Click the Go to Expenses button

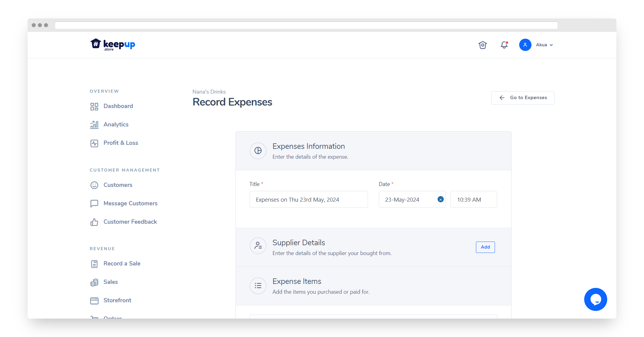(523, 98)
